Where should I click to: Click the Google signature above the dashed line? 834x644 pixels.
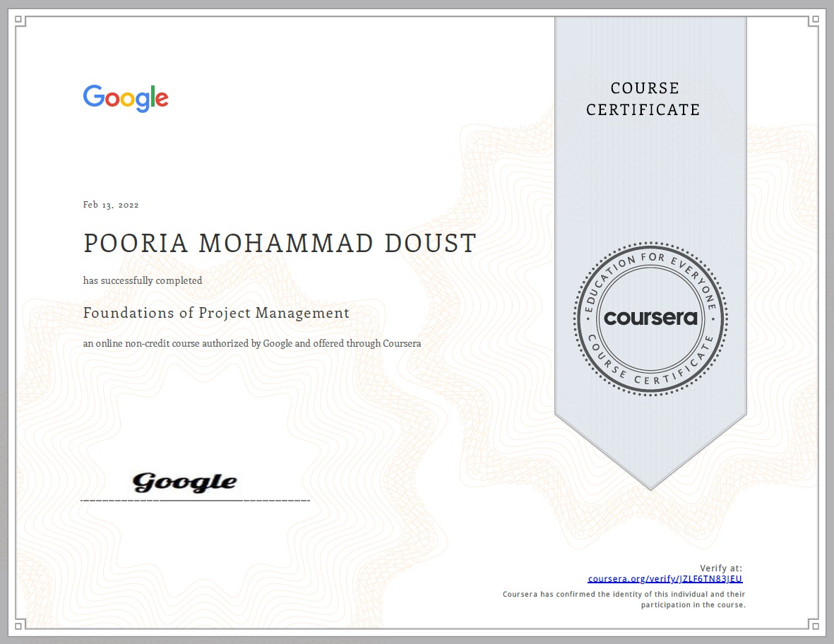(185, 482)
